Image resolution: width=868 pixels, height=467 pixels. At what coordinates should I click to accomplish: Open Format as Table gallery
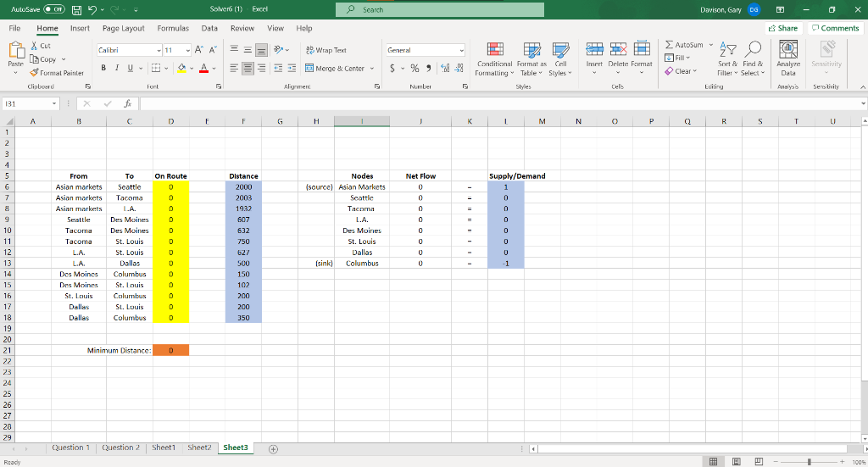coord(532,60)
